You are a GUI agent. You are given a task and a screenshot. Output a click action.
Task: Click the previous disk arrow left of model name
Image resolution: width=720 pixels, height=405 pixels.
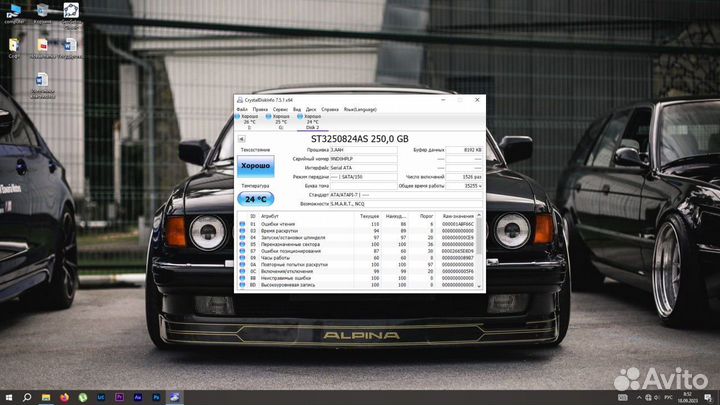coord(243,138)
